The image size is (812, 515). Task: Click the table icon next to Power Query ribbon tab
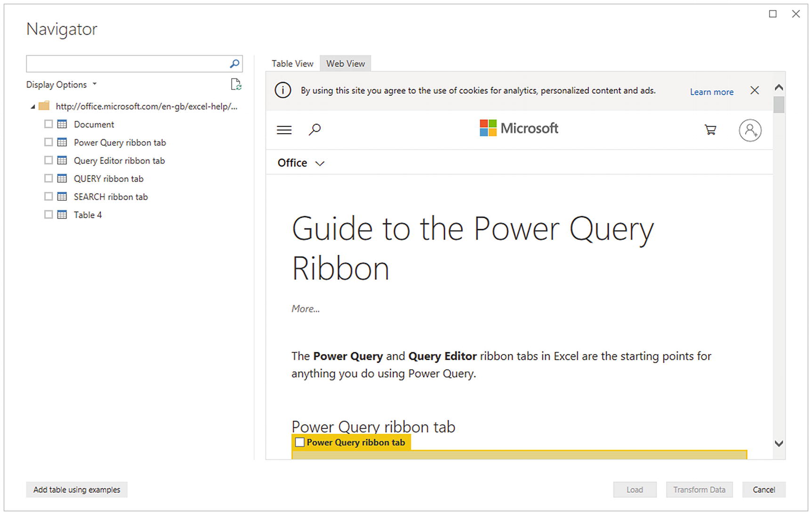62,142
